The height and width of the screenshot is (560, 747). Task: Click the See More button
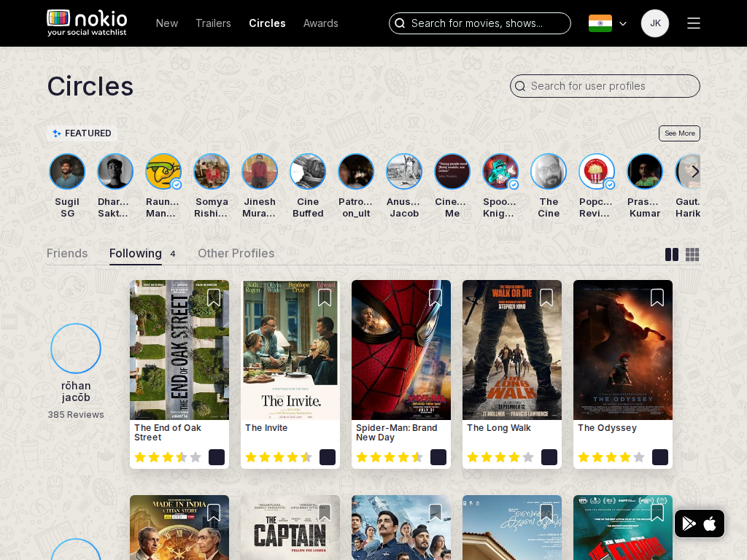[x=679, y=133]
